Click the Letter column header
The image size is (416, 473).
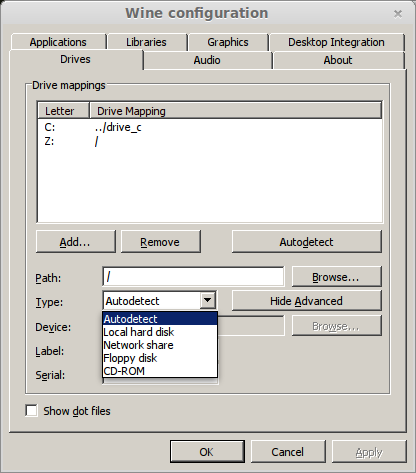63,111
